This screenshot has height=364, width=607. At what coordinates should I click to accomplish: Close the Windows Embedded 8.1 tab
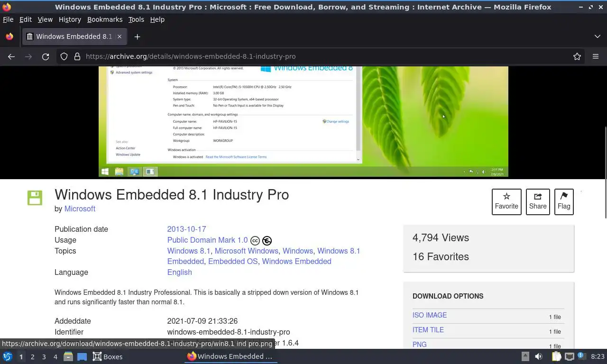tap(120, 36)
